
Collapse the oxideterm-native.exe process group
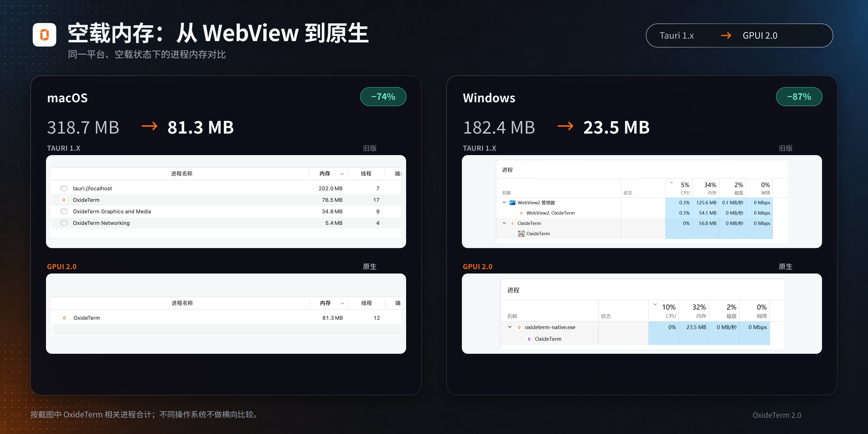[510, 327]
